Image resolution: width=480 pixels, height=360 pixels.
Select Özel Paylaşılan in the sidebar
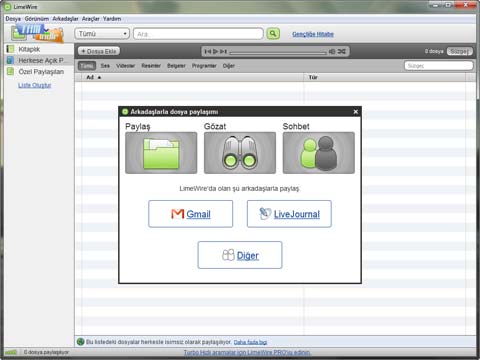pyautogui.click(x=39, y=71)
